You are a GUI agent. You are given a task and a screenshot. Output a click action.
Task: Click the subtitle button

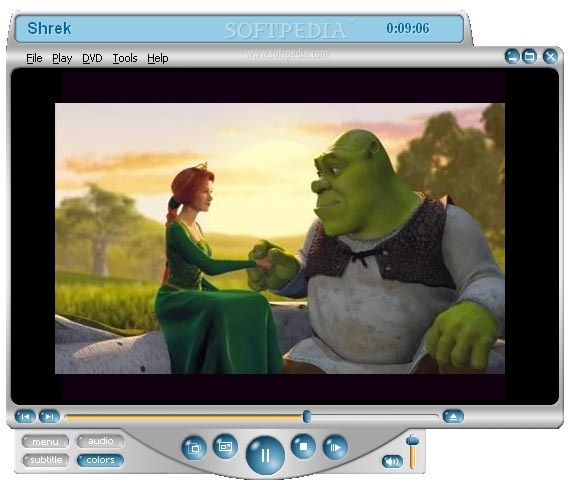point(46,460)
